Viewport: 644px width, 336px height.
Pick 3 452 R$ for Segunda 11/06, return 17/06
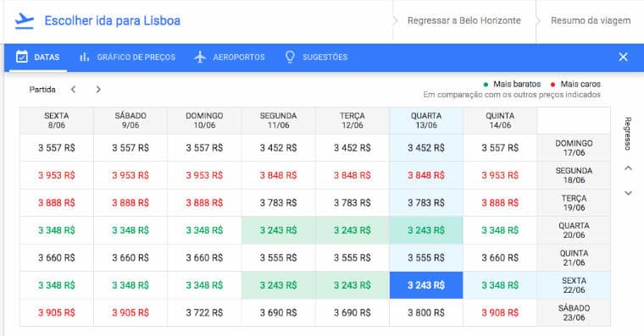(x=279, y=148)
